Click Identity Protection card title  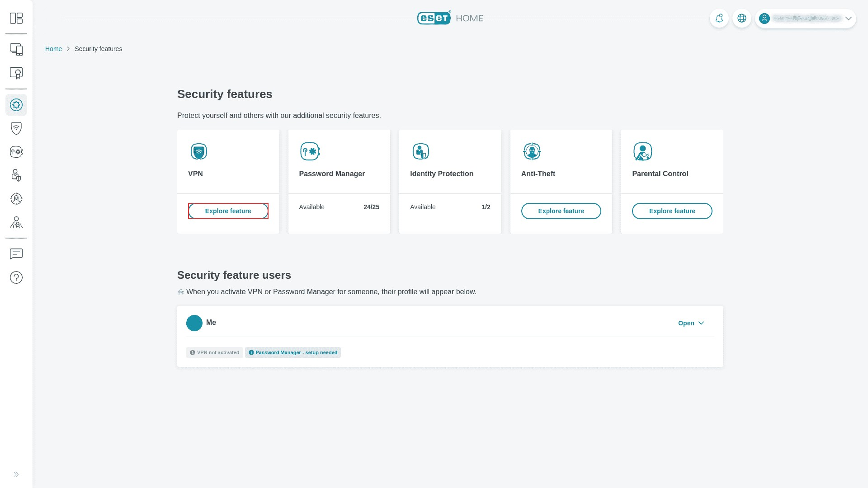point(442,174)
